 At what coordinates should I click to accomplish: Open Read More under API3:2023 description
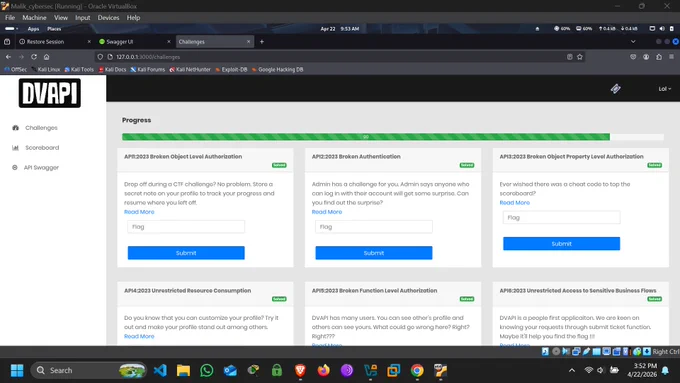(515, 203)
